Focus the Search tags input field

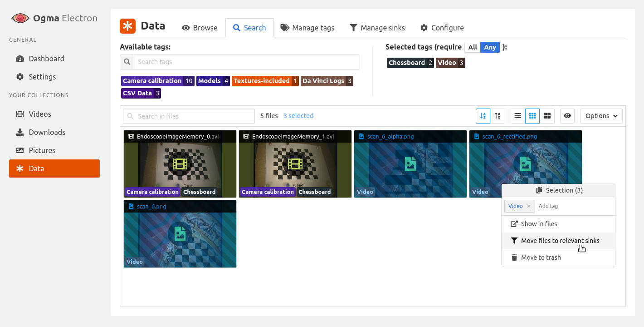[247, 62]
